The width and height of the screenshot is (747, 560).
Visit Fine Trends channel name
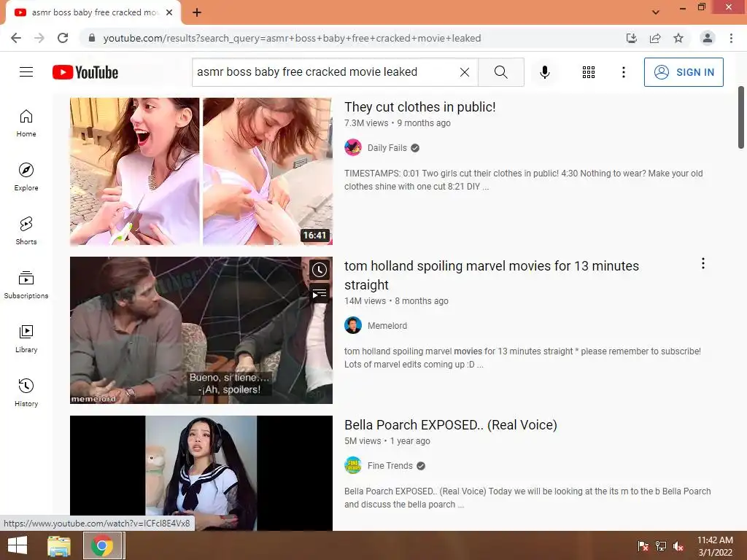click(390, 466)
